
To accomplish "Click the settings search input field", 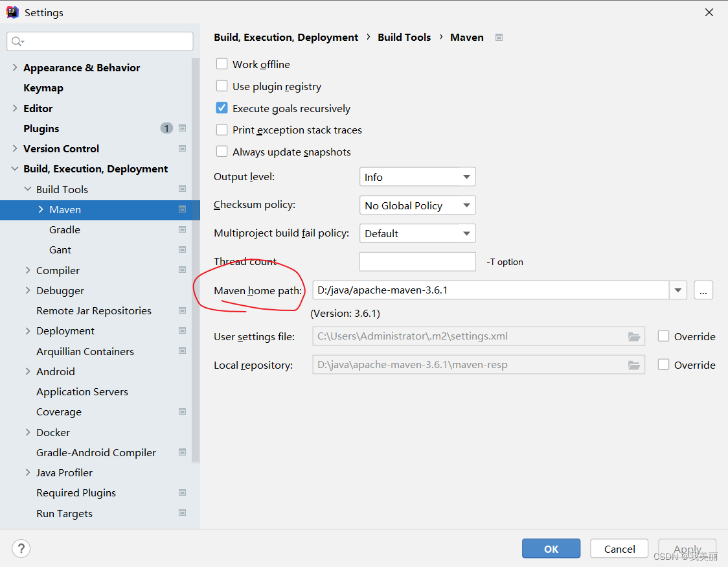I will click(100, 41).
